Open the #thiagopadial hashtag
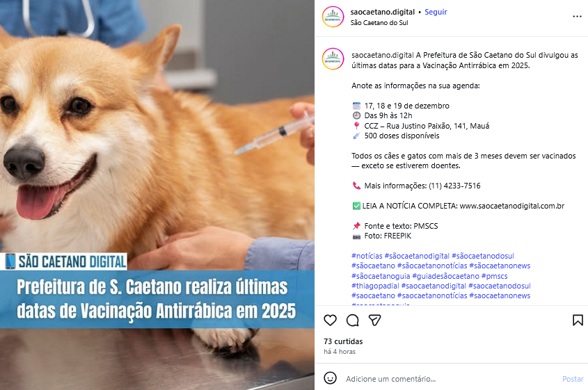Image resolution: width=588 pixels, height=390 pixels. [x=375, y=286]
